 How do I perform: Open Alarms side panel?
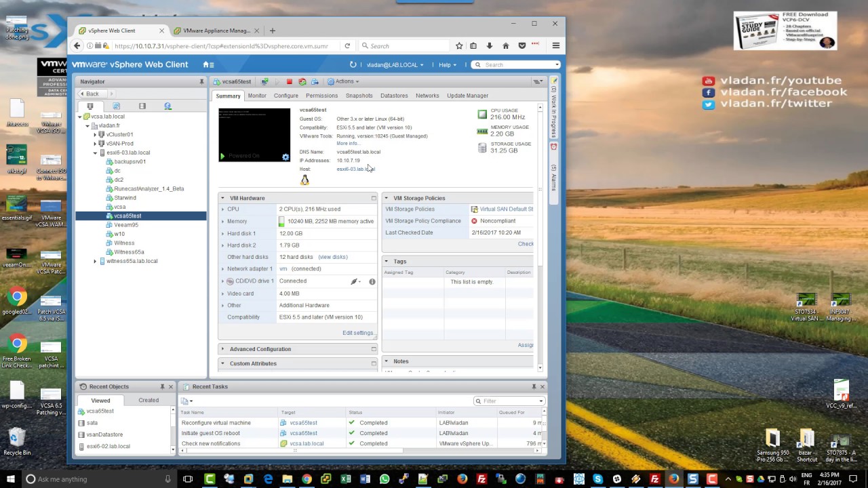(553, 174)
